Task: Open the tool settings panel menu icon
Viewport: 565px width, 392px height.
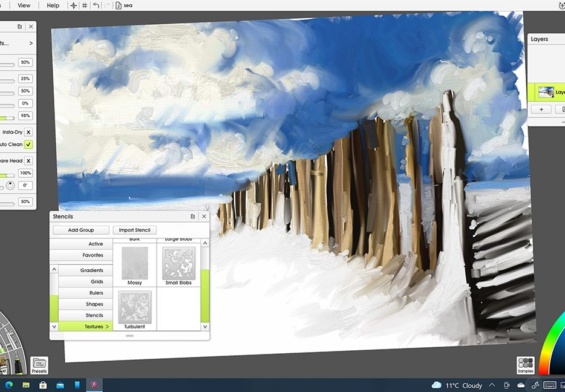Action: (20, 26)
